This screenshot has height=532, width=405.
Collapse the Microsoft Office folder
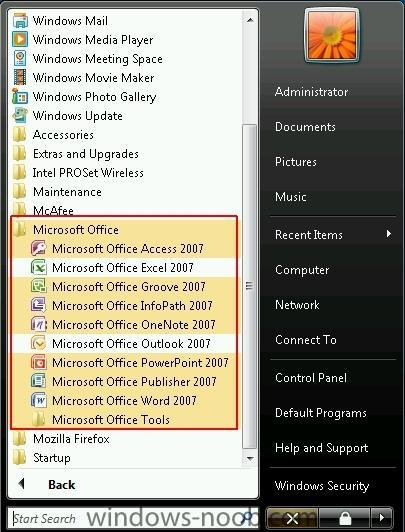click(x=124, y=230)
